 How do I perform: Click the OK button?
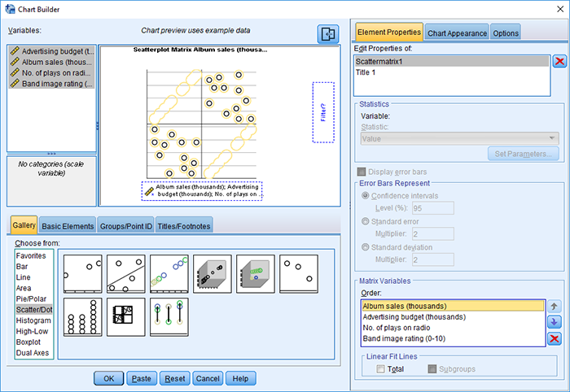tap(108, 378)
